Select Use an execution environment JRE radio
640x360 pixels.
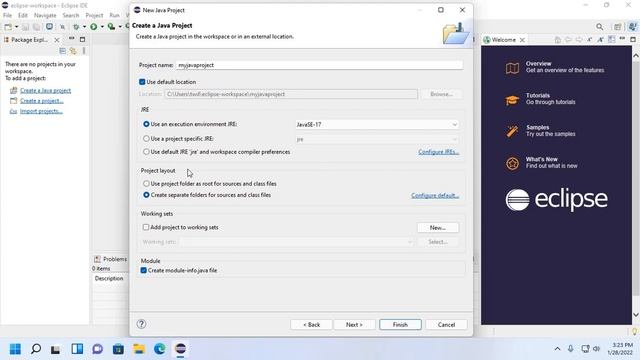pyautogui.click(x=146, y=124)
